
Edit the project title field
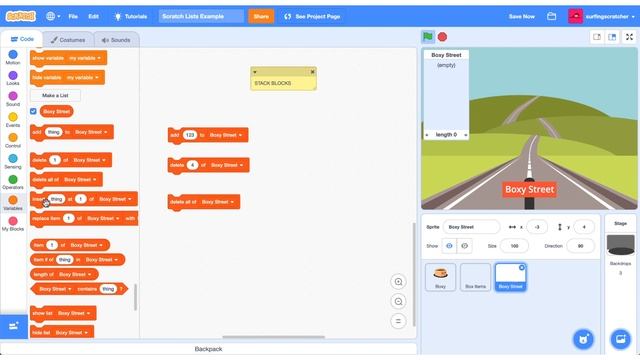point(201,16)
